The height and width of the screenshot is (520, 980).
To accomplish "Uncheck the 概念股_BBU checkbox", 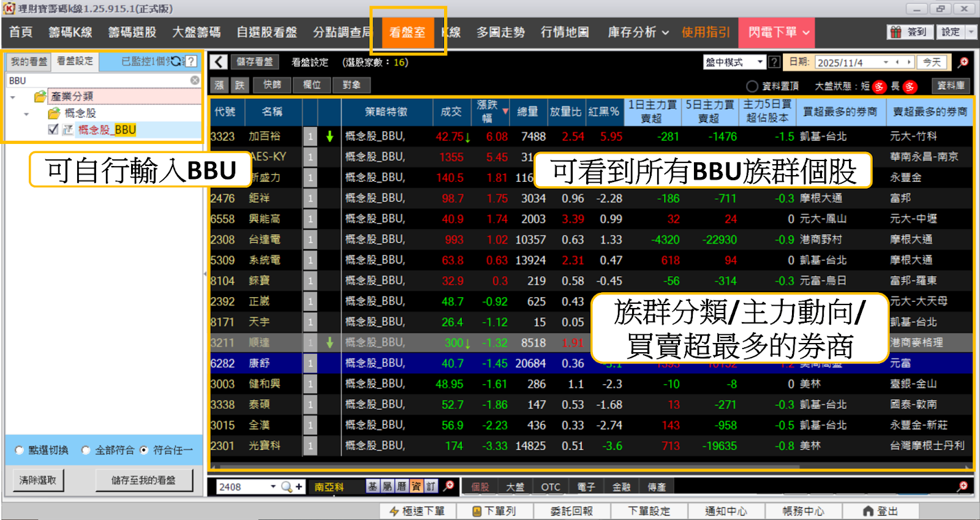I will point(53,129).
